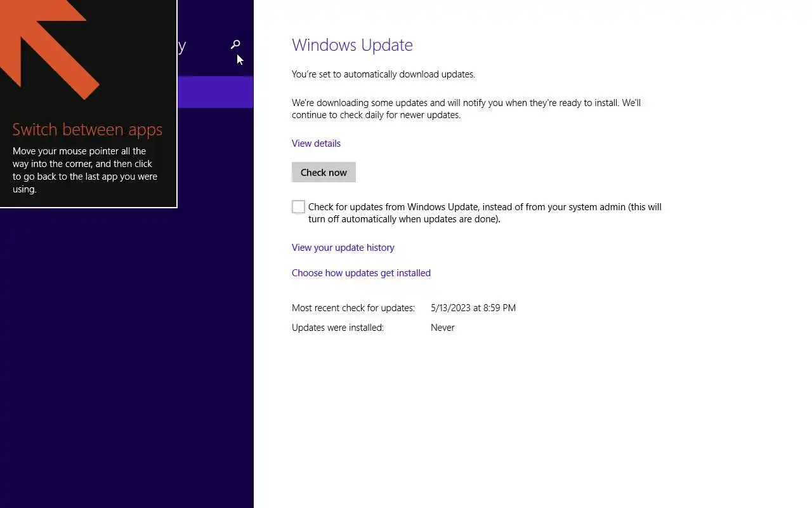Click the date '5/13/2023 at 8:59 PM'
The height and width of the screenshot is (508, 812).
(x=473, y=308)
